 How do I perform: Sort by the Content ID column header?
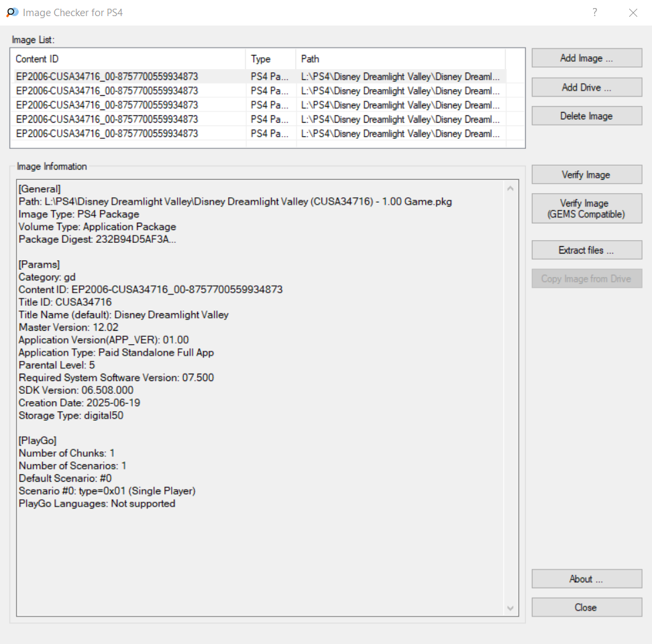[129, 59]
